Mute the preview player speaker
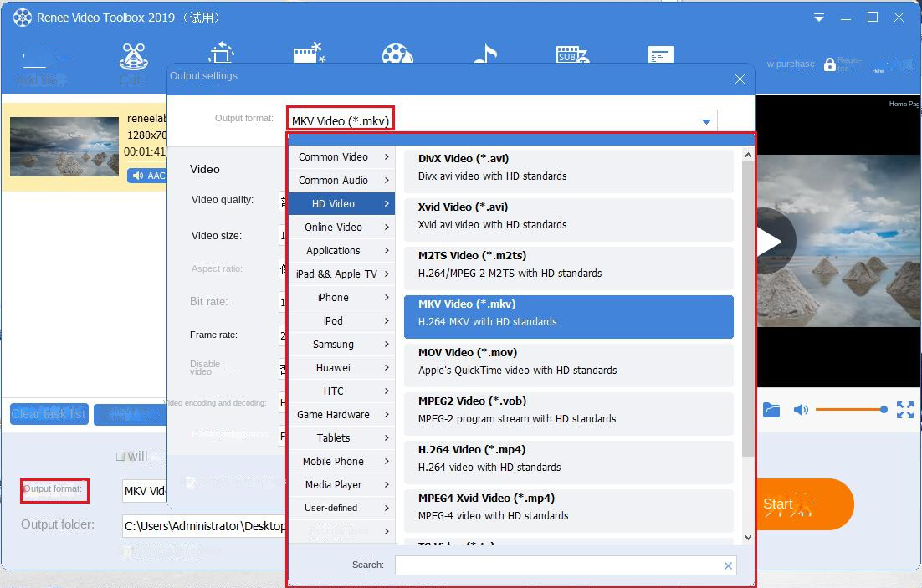This screenshot has height=588, width=922. pos(802,410)
